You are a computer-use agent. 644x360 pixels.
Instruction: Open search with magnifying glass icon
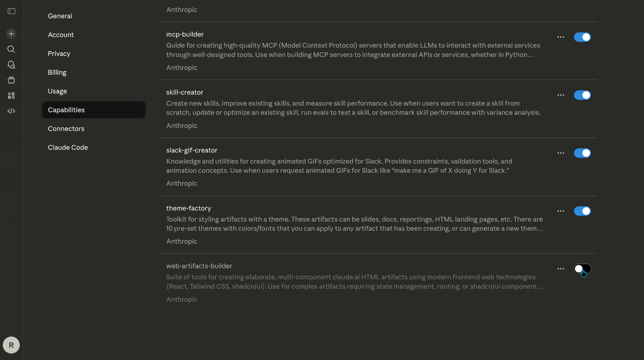click(x=11, y=49)
